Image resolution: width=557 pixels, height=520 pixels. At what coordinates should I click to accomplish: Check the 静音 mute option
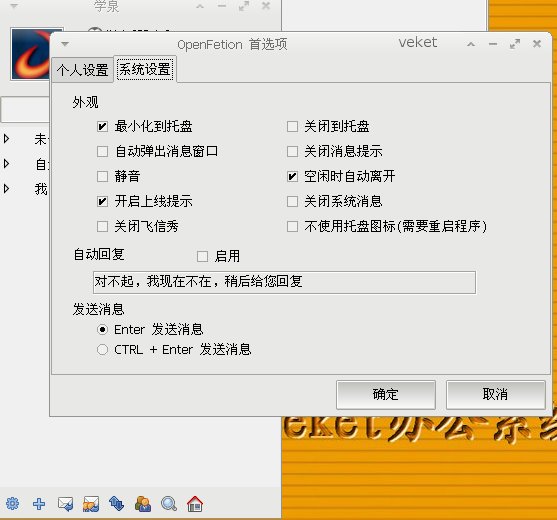point(102,177)
